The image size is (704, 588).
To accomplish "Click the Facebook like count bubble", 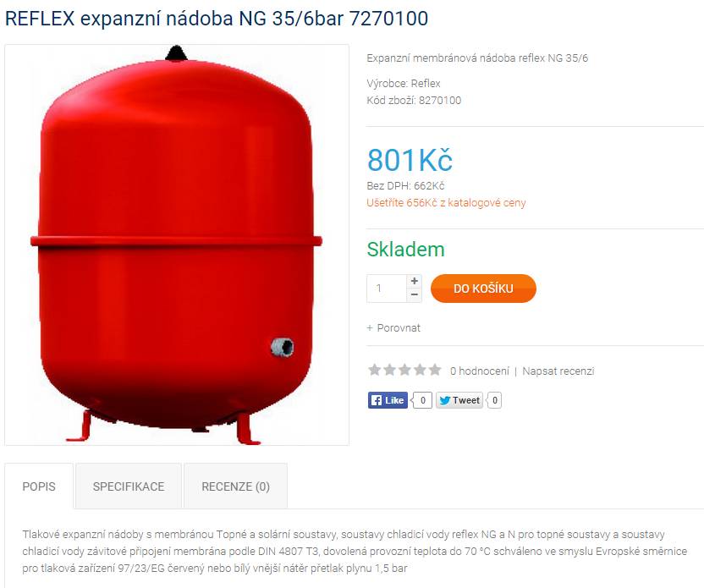I will [x=422, y=400].
